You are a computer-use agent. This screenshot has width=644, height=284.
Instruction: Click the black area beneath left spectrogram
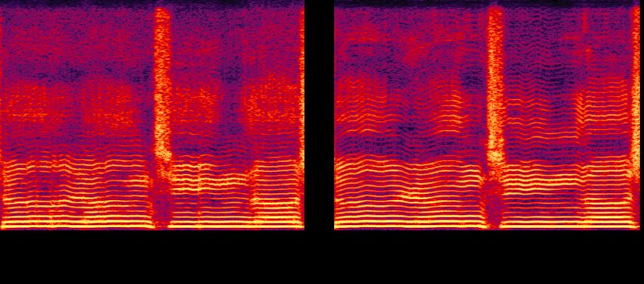click(x=152, y=257)
